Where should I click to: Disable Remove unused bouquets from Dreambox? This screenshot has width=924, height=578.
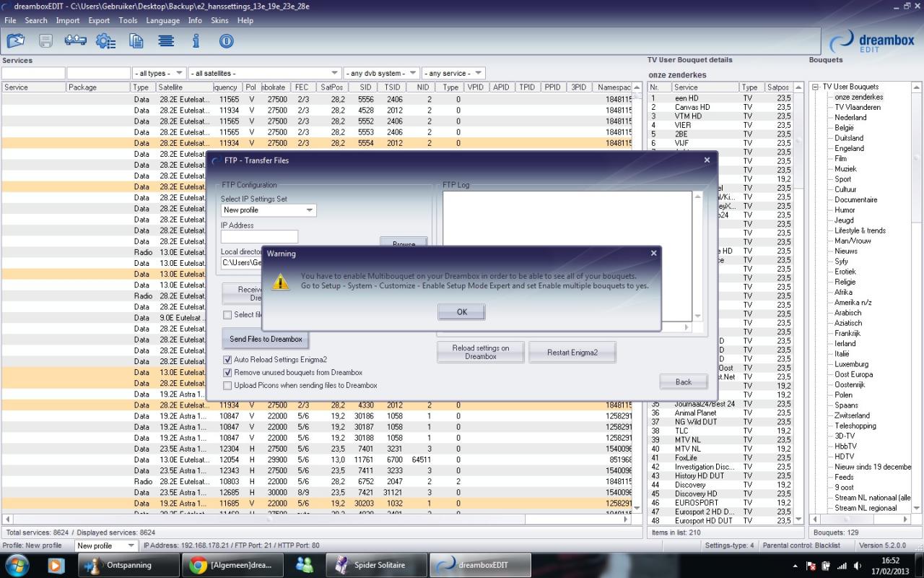[x=227, y=373]
